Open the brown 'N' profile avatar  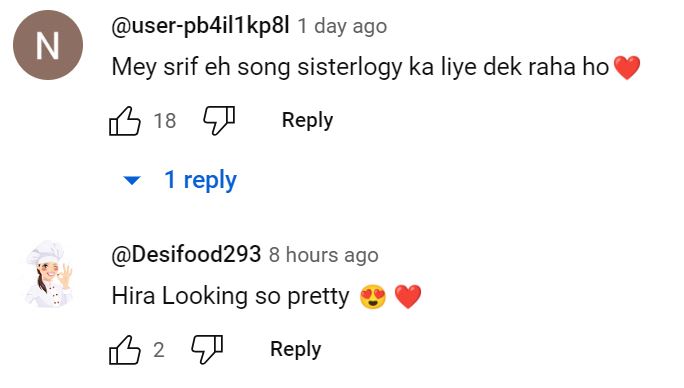click(x=48, y=45)
